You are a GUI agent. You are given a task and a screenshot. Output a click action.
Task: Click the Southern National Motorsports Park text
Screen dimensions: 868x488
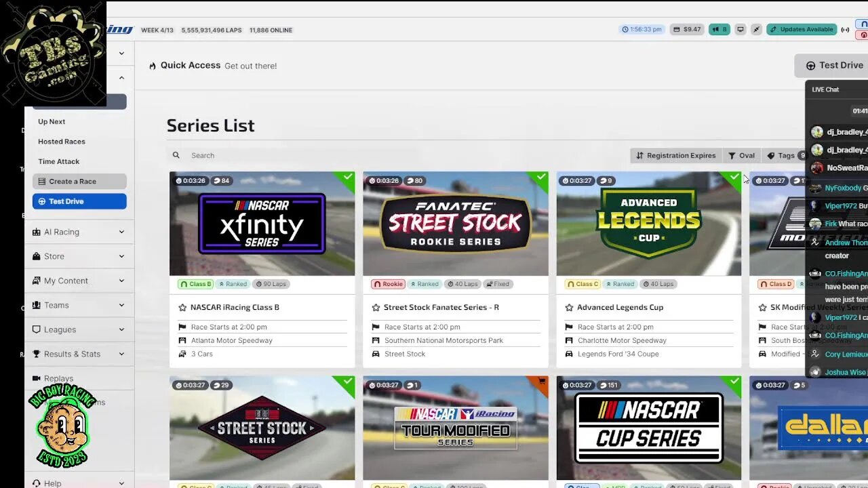(x=443, y=340)
